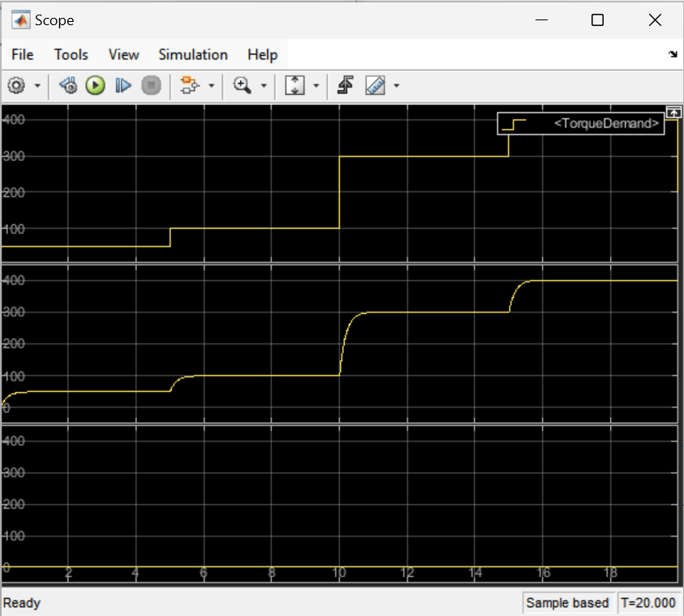Toggle the Triggers toolbar icon
The width and height of the screenshot is (684, 616).
point(345,85)
